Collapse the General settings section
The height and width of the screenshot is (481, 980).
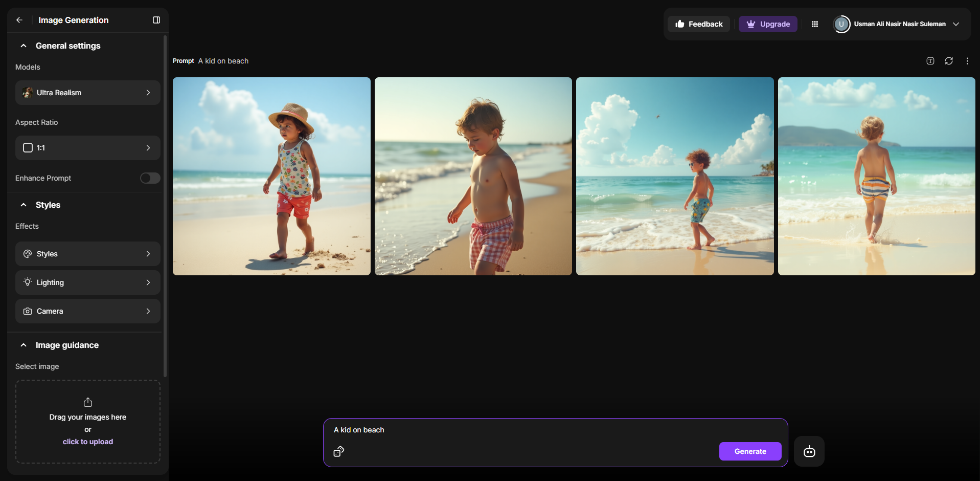click(24, 46)
